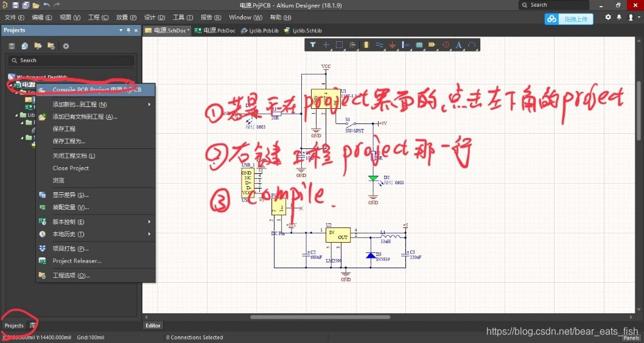Click the save icon in the Projects panel toolbar
Screen dimensions: 644x343
coord(12,46)
